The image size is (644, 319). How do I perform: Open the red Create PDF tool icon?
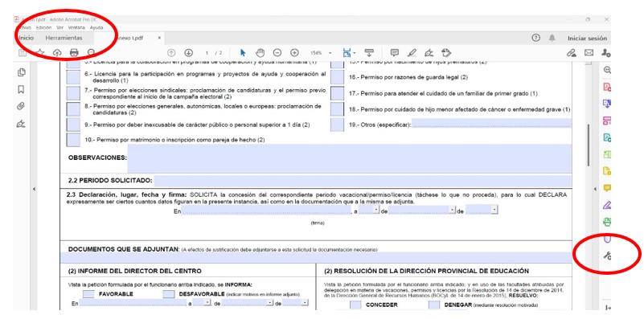coord(607,87)
